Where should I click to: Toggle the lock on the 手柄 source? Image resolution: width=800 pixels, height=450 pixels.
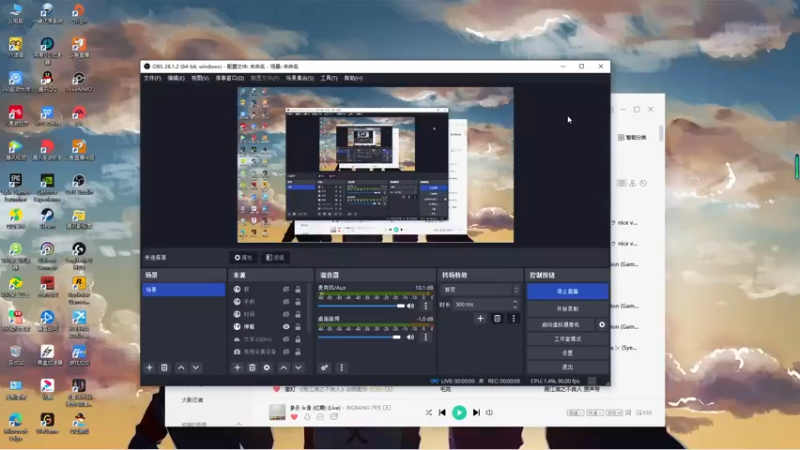click(298, 302)
